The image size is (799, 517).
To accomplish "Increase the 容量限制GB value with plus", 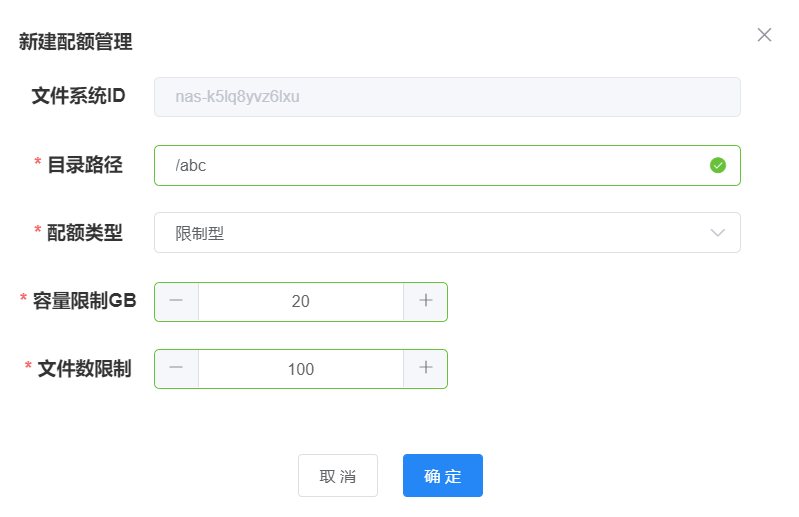I will [425, 301].
